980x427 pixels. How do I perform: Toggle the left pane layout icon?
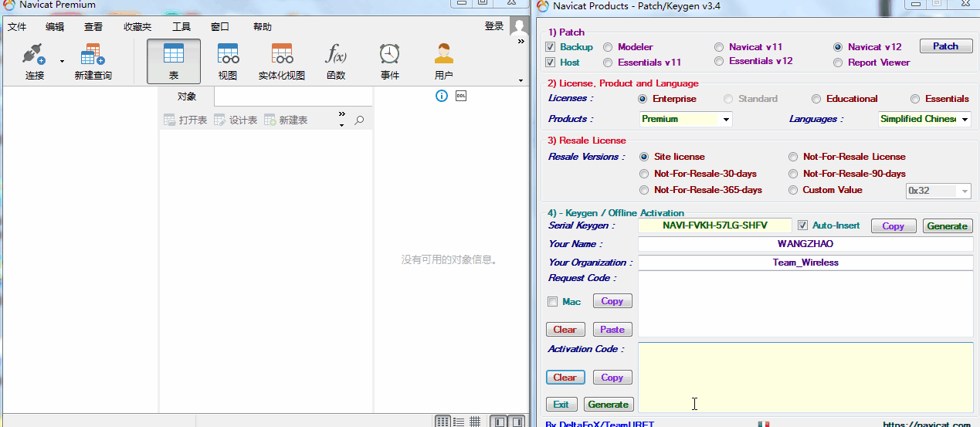(500, 422)
